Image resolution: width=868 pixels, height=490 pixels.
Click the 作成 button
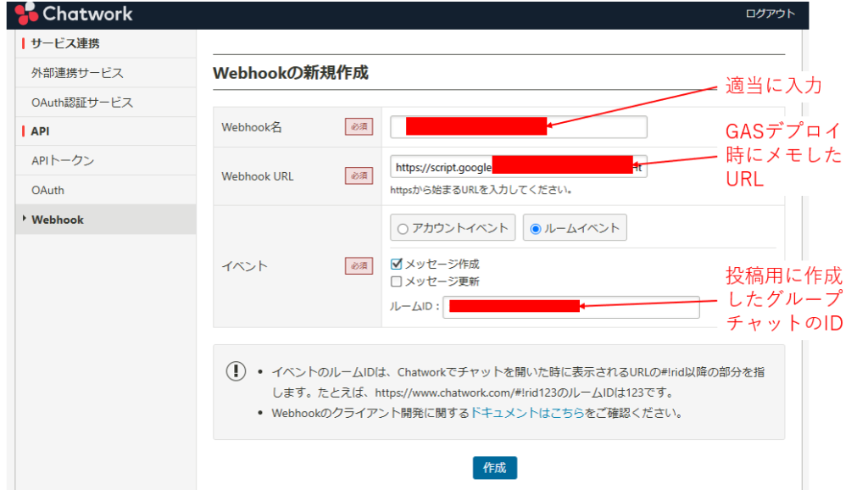(494, 468)
